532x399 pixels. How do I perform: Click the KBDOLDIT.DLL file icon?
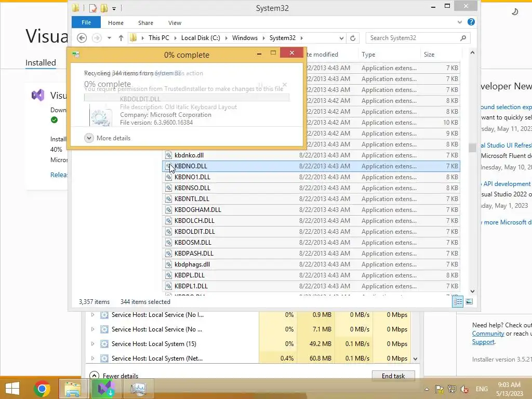(x=169, y=232)
